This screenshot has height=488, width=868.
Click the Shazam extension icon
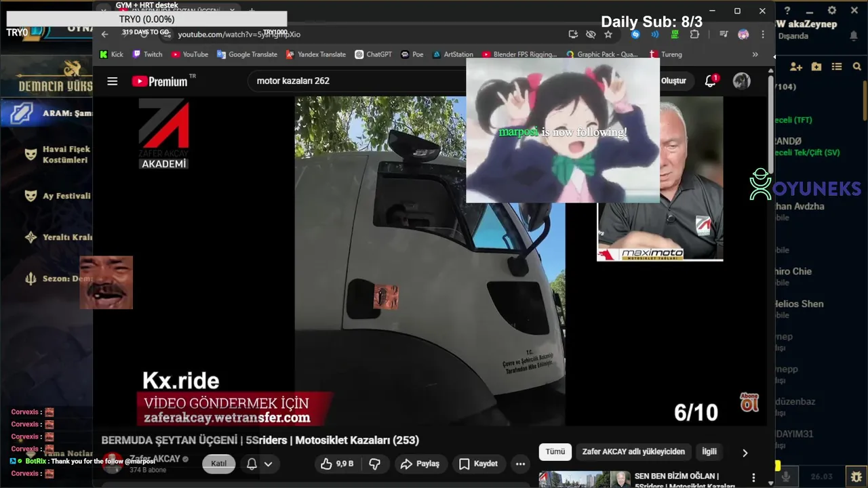coord(635,34)
